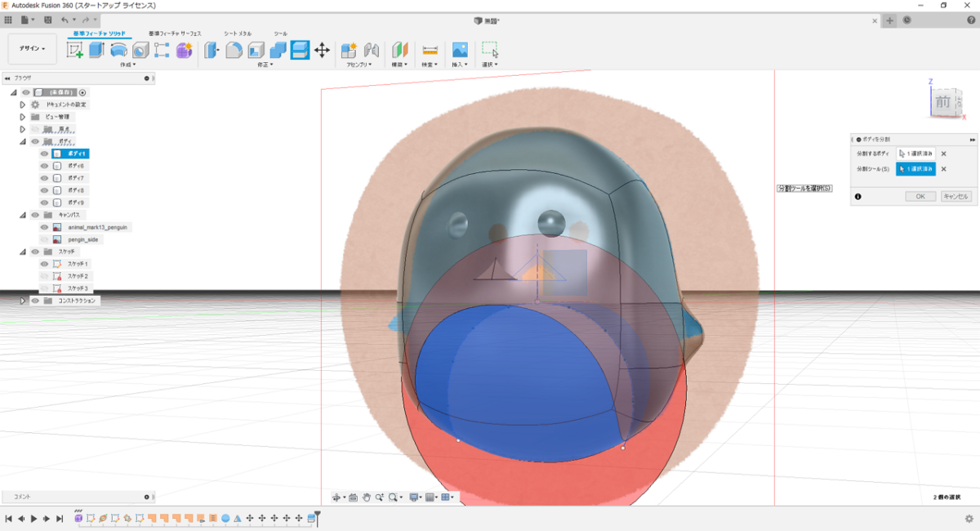Open the 作成 dropdown menu
Image resolution: width=980 pixels, height=531 pixels.
[128, 64]
